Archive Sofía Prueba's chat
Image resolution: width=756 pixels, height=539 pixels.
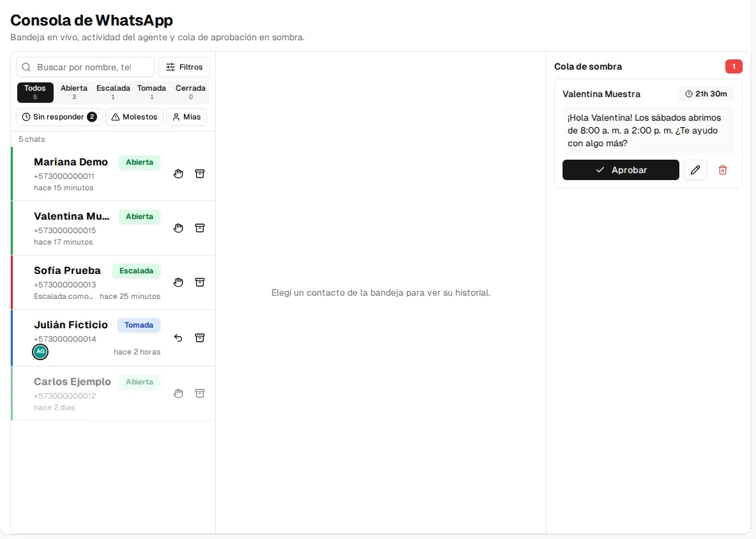pyautogui.click(x=200, y=282)
